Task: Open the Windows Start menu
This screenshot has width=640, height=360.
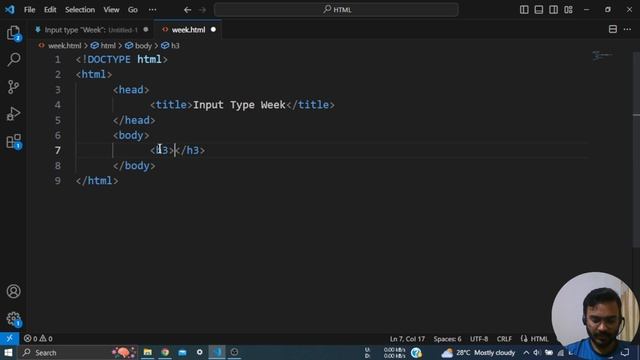Action: pyautogui.click(x=8, y=352)
